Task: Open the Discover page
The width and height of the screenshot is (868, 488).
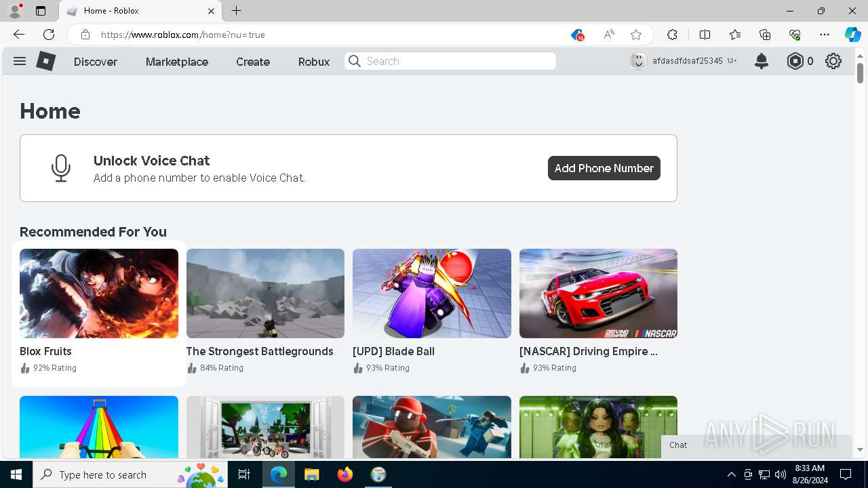Action: pos(96,62)
